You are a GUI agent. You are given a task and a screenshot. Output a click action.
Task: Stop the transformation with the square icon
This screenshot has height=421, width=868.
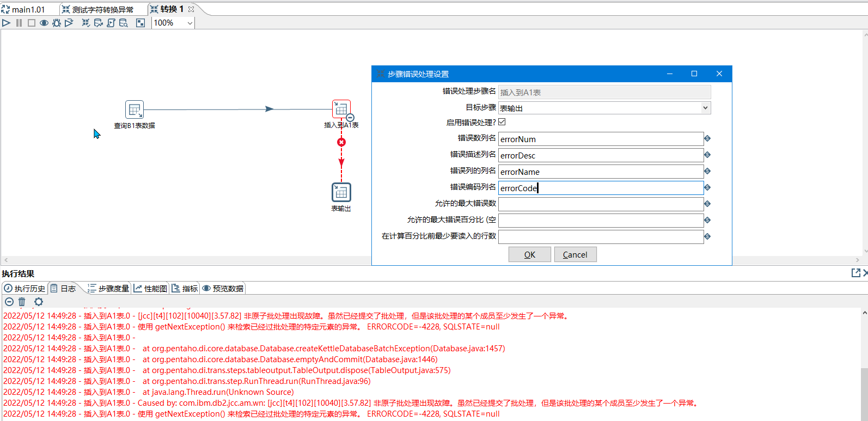point(32,23)
